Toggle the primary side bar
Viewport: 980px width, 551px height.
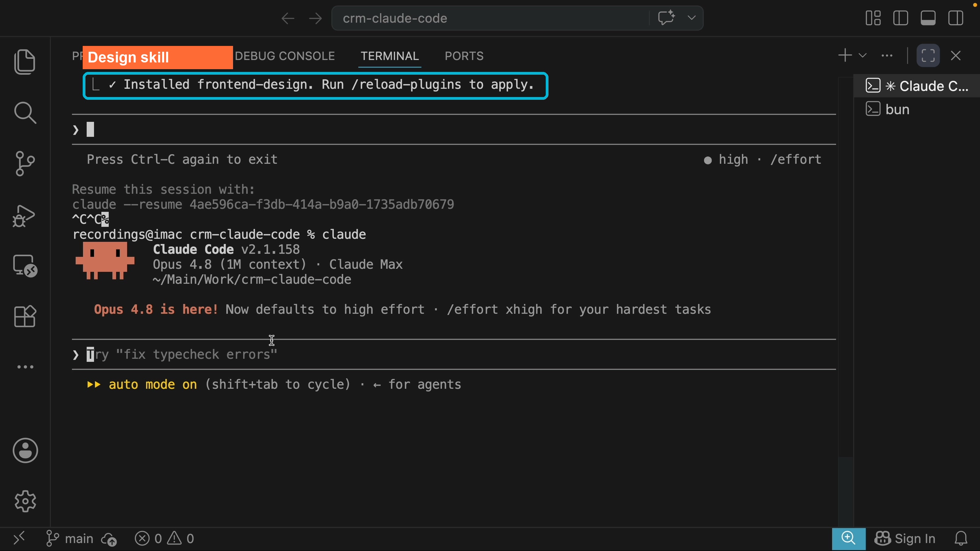900,18
